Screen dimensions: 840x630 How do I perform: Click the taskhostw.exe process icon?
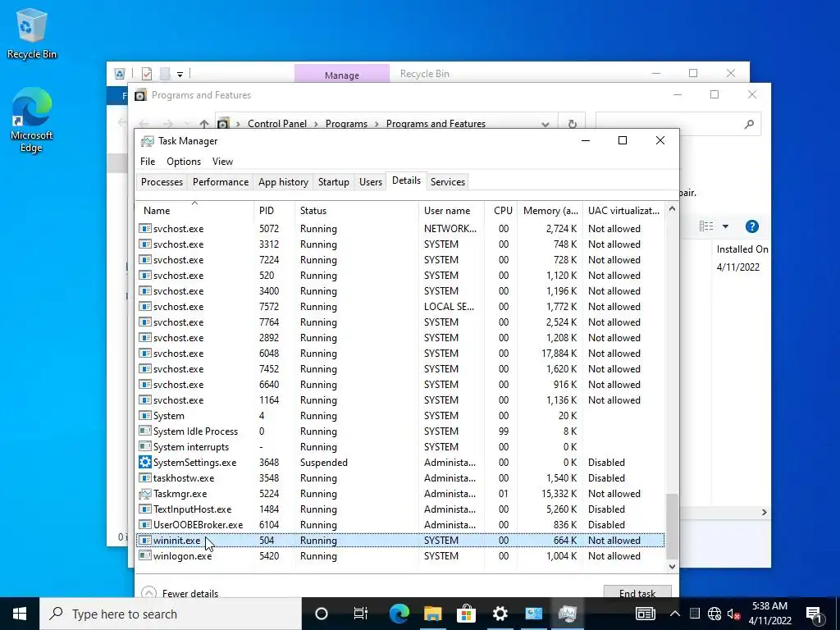(x=144, y=477)
